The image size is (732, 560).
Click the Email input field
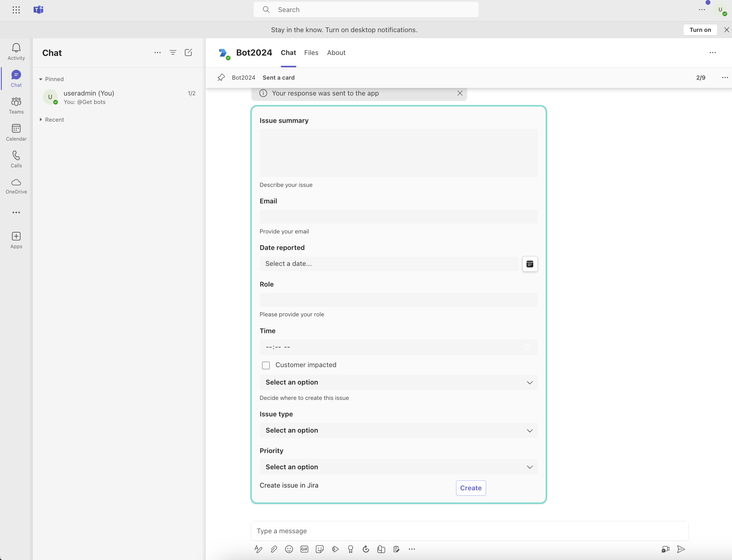(x=398, y=217)
